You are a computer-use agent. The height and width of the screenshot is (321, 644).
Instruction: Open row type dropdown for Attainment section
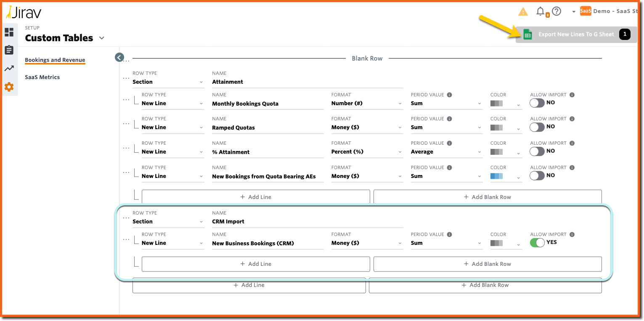click(x=168, y=82)
